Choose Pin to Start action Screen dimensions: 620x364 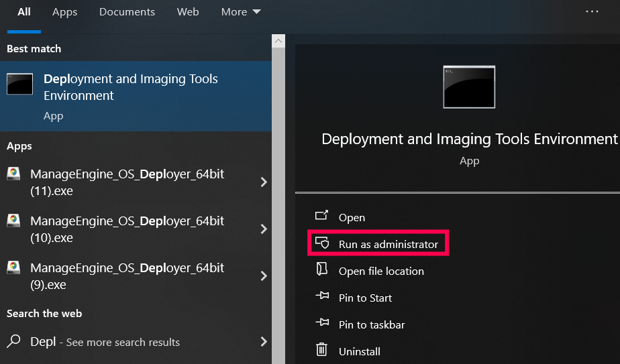click(365, 298)
